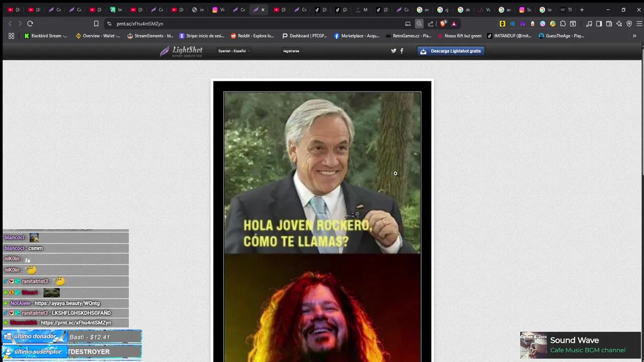Open Brave Rewards triangle icon
Viewport: 644px width, 362px height.
454,24
